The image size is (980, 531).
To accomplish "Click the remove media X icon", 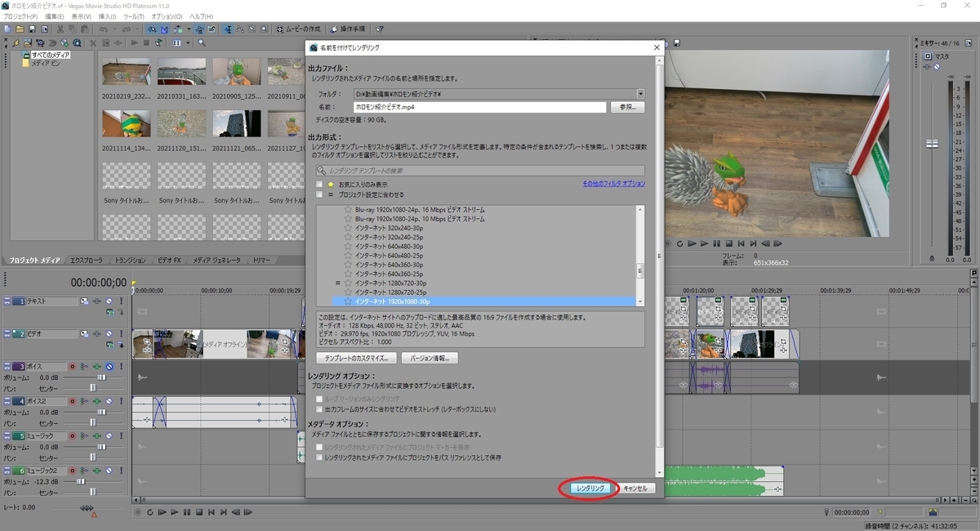I will 93,42.
